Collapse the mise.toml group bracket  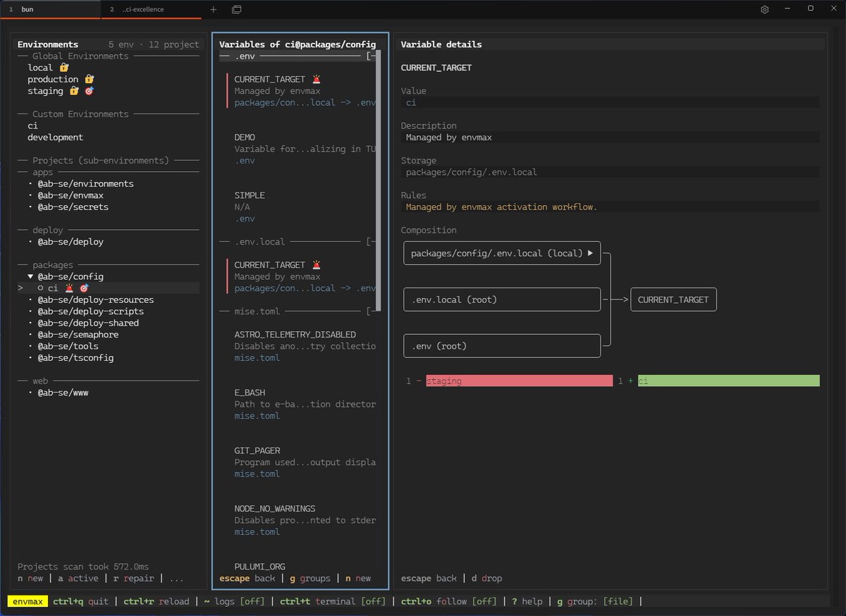(369, 312)
